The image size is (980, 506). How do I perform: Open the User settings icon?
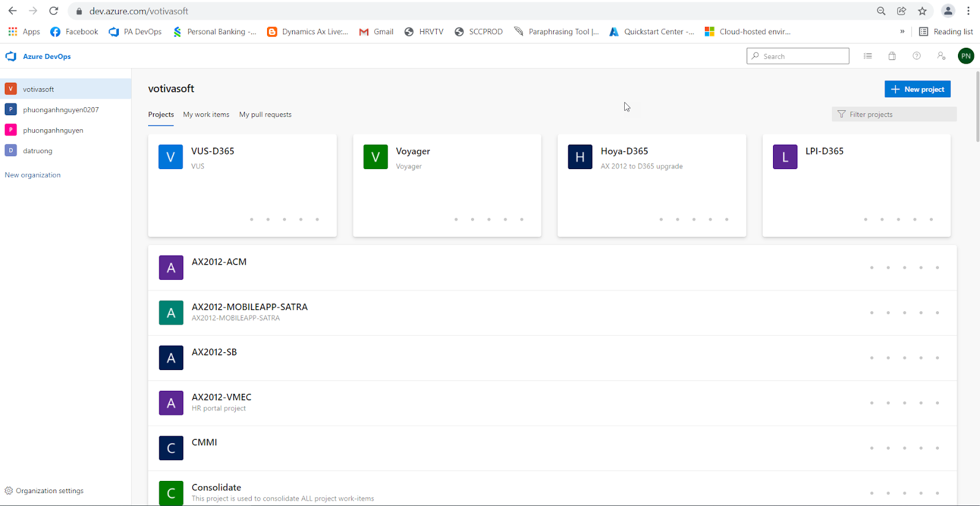pyautogui.click(x=941, y=56)
